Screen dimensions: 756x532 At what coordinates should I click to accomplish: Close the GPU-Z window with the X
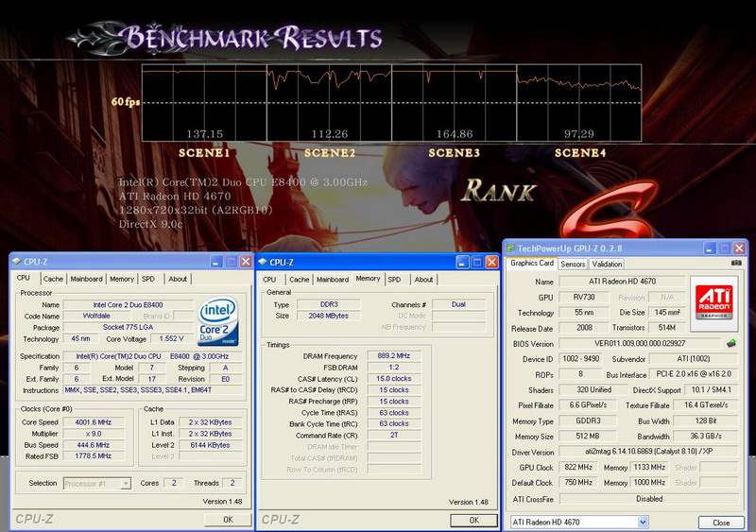coord(739,249)
